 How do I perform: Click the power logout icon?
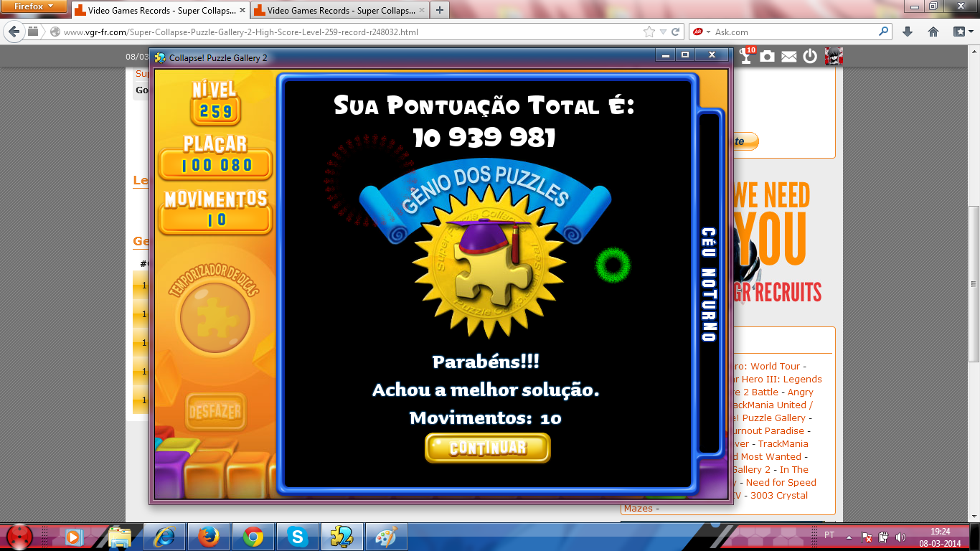810,56
